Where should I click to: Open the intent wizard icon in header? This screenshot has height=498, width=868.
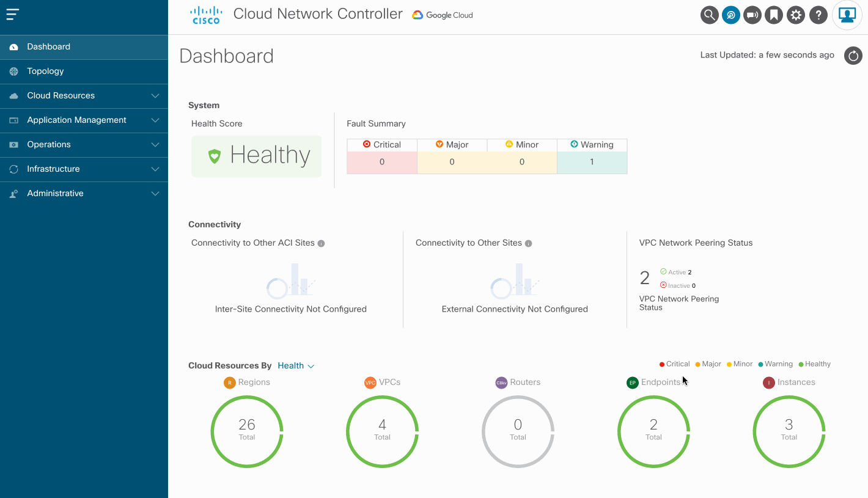click(x=731, y=15)
